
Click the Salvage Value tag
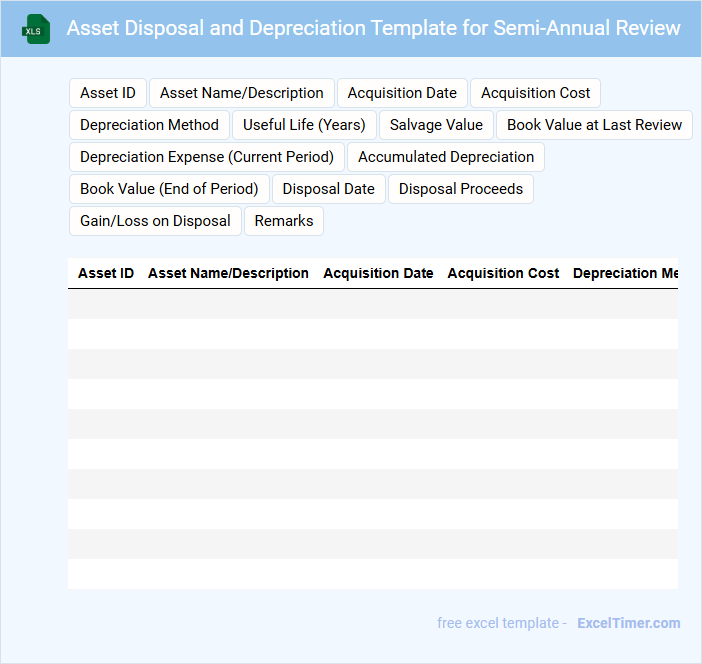point(436,125)
